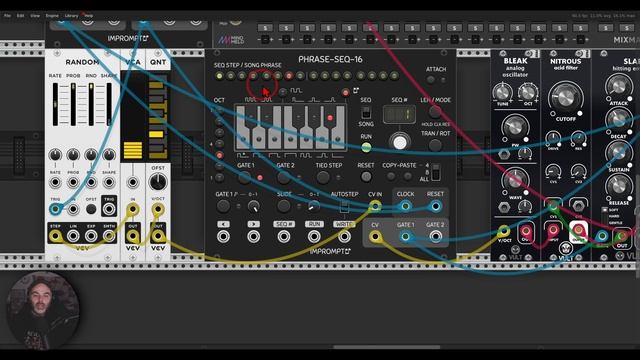Click the TRAN / ROT button

coord(435,145)
